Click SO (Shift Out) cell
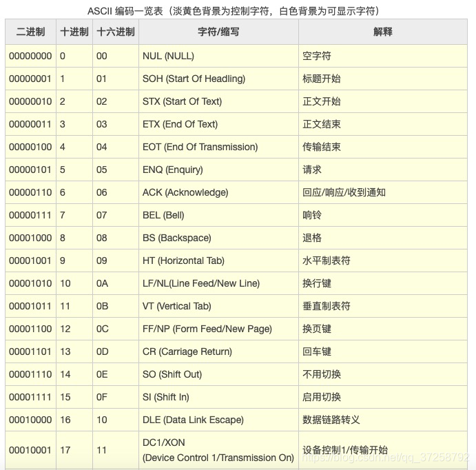 click(218, 375)
